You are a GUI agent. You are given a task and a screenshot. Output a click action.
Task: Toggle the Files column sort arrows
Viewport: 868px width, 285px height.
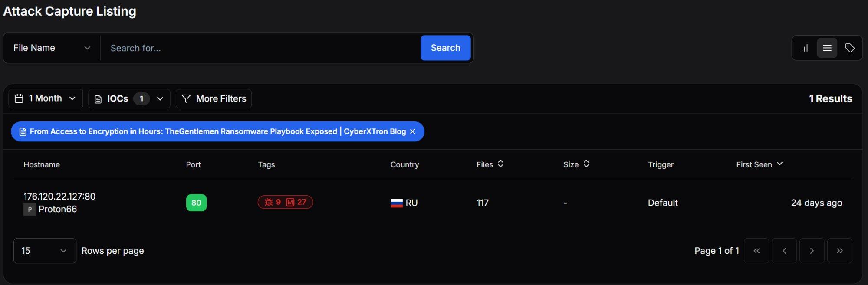(x=500, y=164)
